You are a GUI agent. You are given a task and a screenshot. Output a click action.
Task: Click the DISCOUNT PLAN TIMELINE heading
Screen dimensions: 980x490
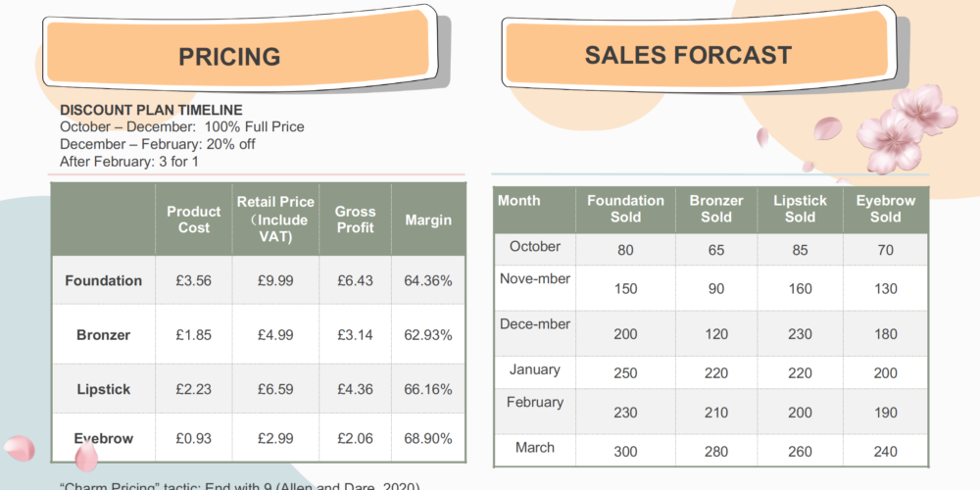coord(151,110)
